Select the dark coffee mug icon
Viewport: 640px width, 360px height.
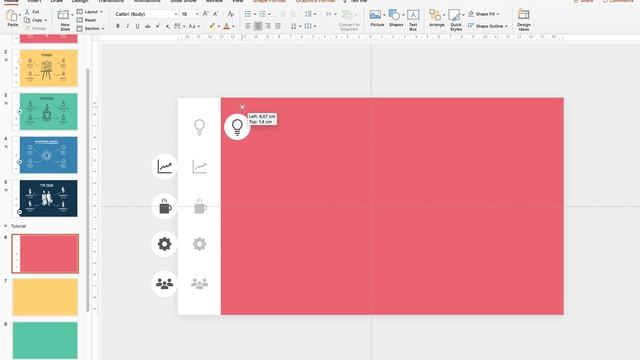click(164, 206)
